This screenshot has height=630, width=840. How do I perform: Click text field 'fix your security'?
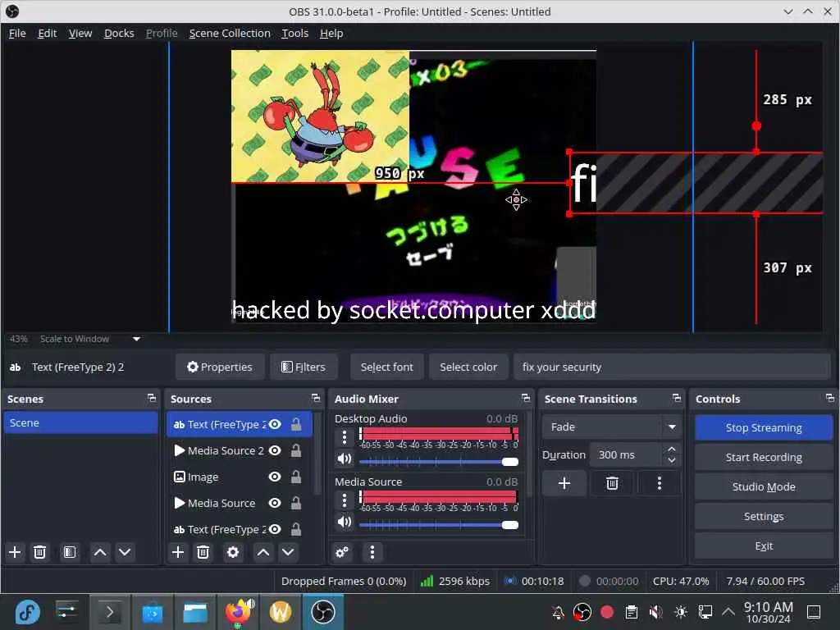point(672,367)
